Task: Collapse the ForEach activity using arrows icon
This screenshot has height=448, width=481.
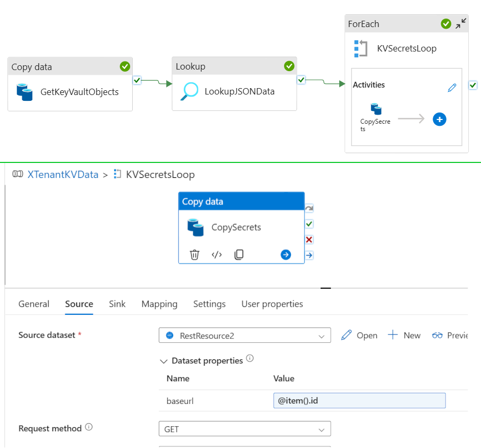Action: click(460, 23)
